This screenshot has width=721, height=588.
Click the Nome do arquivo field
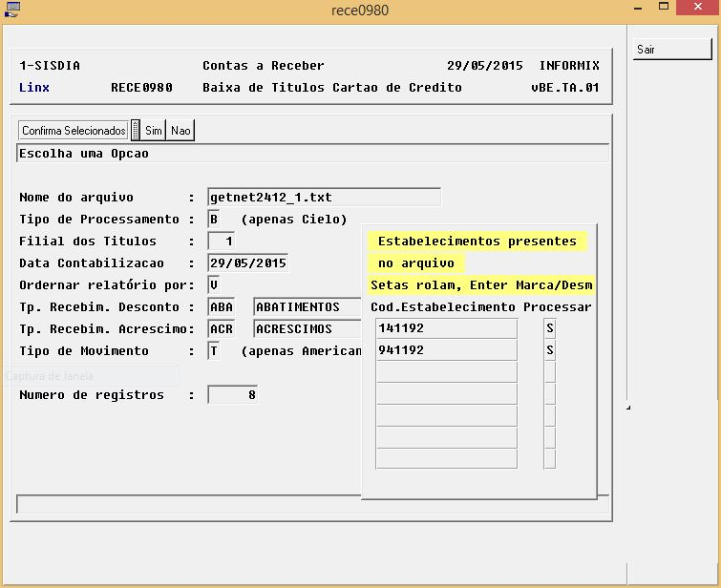tap(324, 198)
